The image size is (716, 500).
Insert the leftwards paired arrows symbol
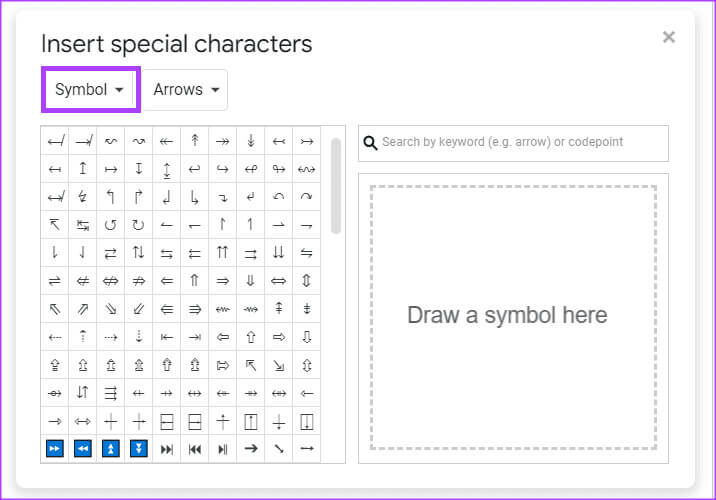(195, 253)
